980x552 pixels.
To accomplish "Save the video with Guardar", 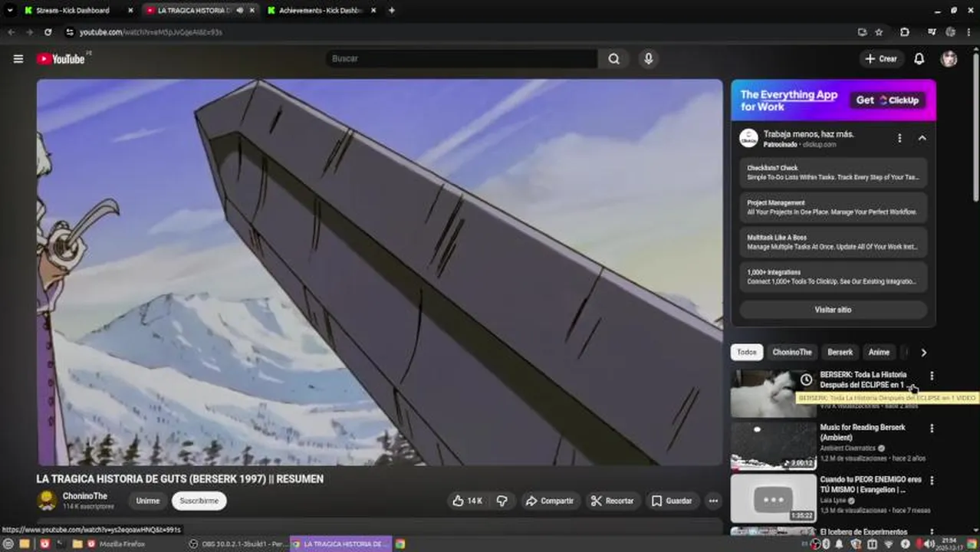I will 672,501.
